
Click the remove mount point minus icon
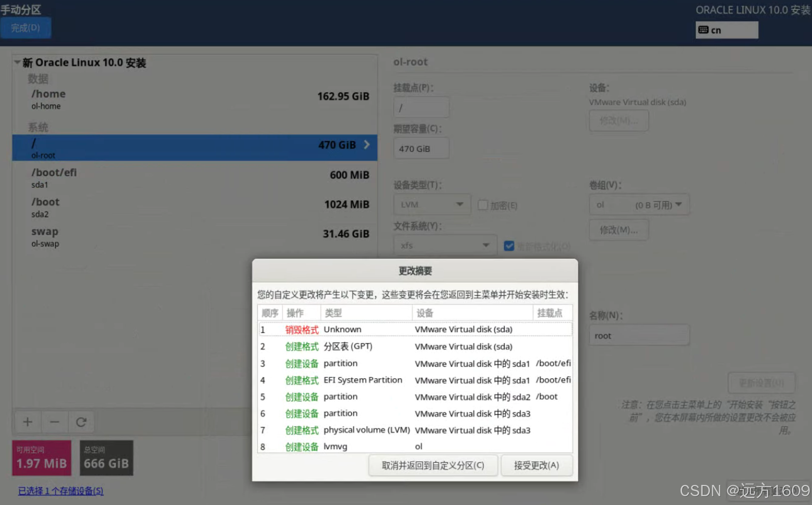[54, 422]
